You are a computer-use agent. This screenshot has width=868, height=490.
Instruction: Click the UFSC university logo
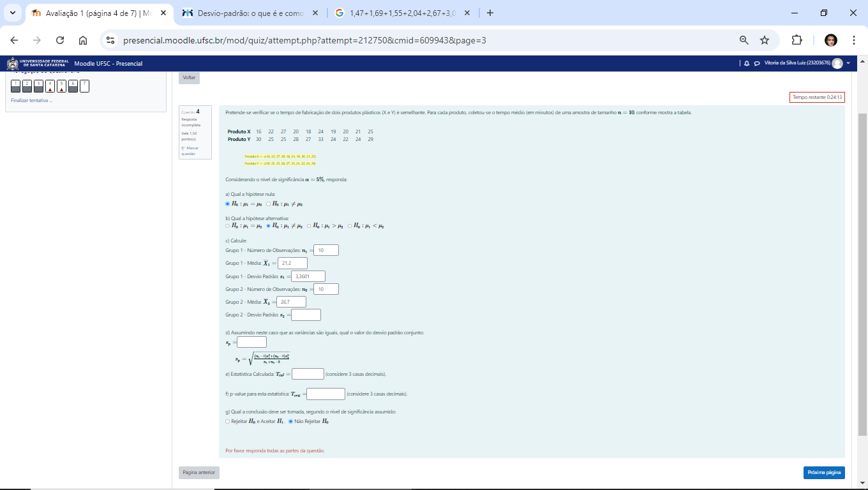pos(38,63)
